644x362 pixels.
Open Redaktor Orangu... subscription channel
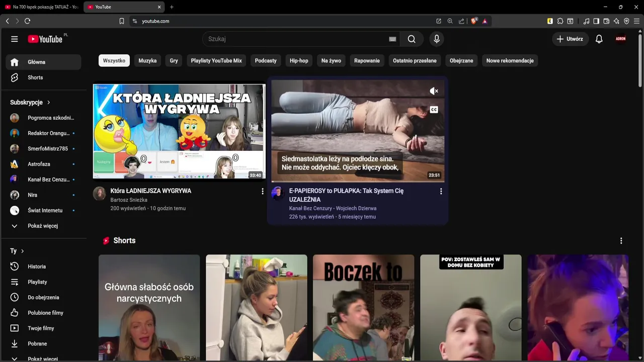pyautogui.click(x=43, y=133)
